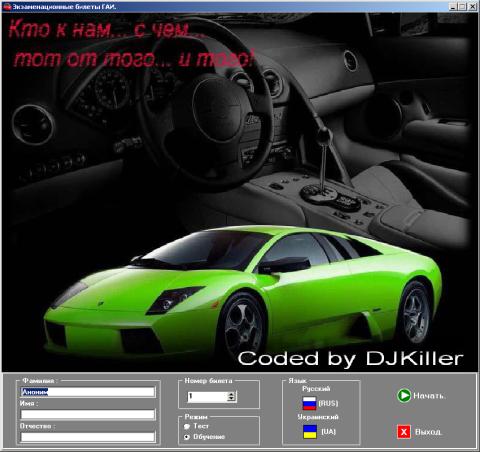Click the Фамилия input field

pyautogui.click(x=88, y=392)
